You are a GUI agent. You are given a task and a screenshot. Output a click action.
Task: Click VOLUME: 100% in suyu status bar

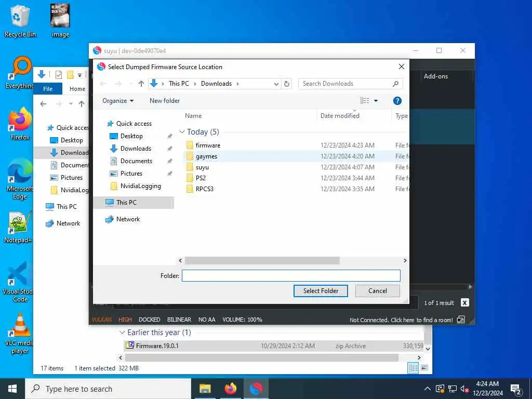[x=242, y=320]
